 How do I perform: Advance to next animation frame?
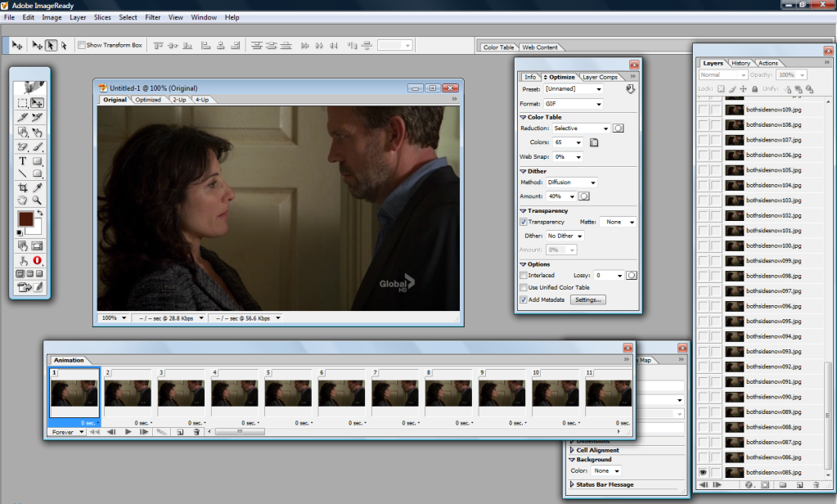144,432
